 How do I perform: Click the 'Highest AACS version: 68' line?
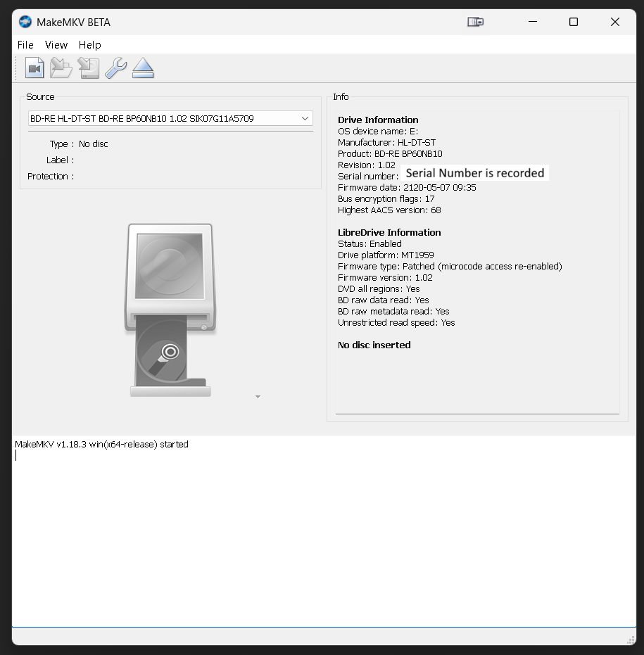tap(389, 210)
